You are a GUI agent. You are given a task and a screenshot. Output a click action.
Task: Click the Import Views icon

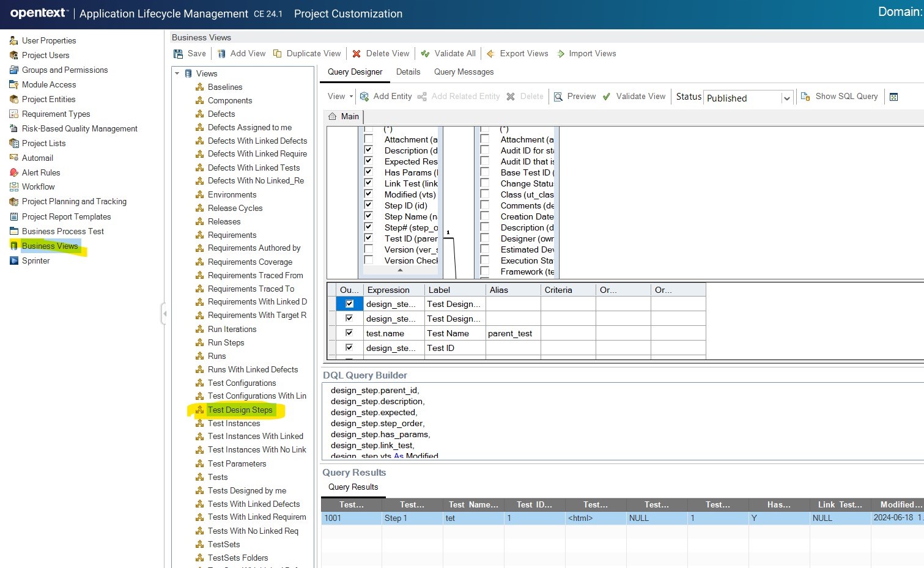point(561,54)
